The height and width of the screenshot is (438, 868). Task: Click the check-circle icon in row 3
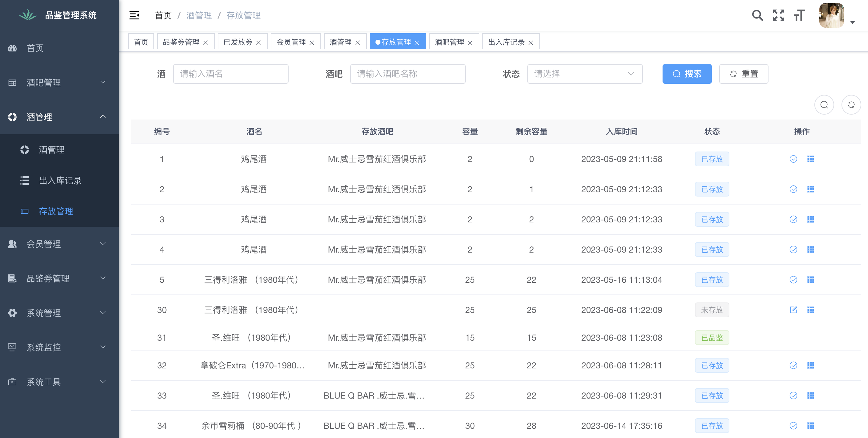pos(793,220)
